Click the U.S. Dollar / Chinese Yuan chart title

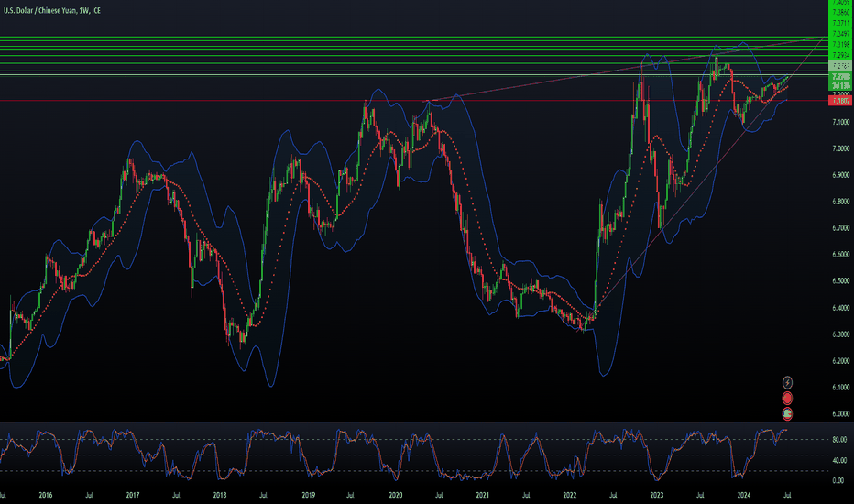pyautogui.click(x=52, y=10)
